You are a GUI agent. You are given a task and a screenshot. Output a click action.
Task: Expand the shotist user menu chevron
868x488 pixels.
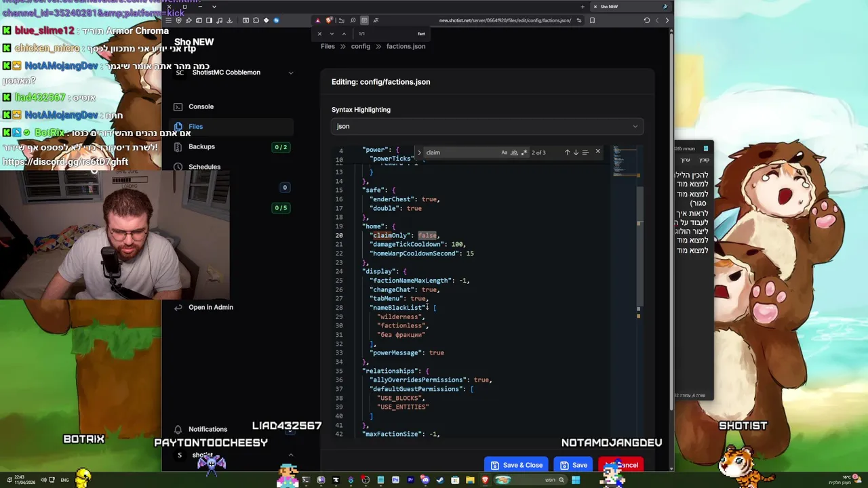point(291,455)
